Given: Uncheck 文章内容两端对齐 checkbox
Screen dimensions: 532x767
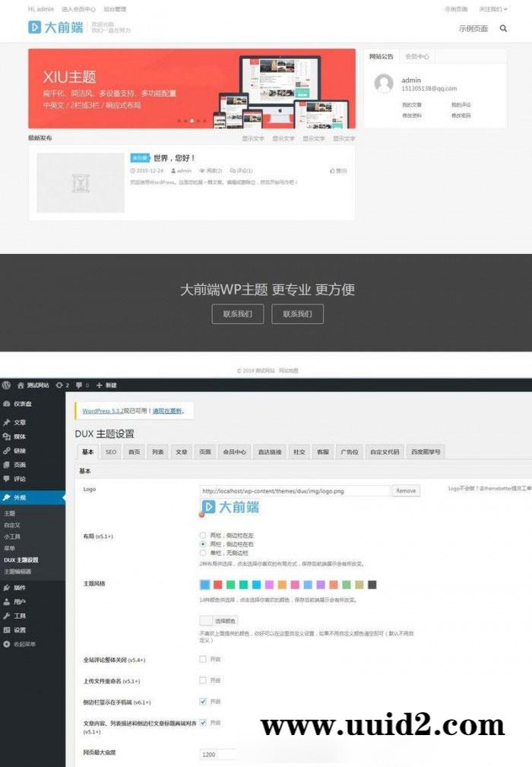Looking at the screenshot, I should tap(202, 722).
